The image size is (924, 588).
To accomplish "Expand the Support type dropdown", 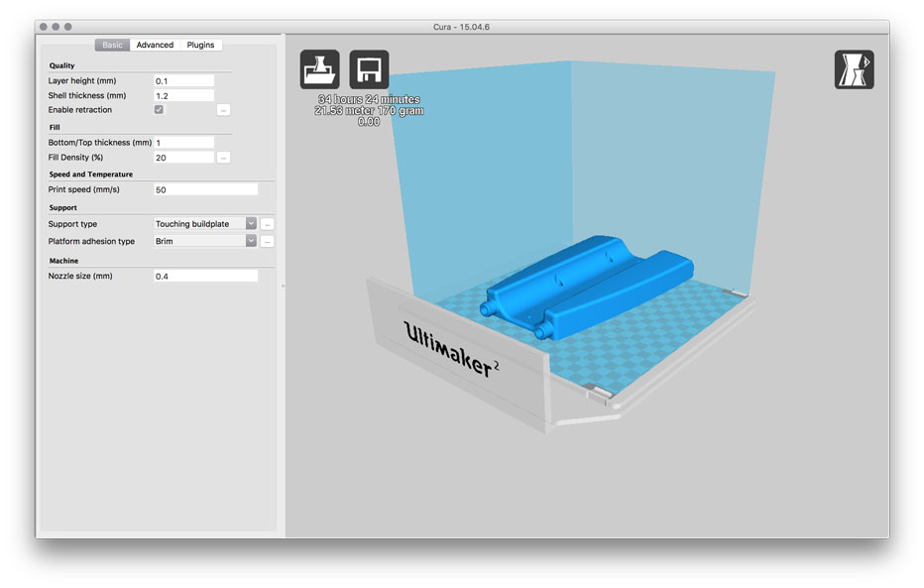I will pos(205,224).
